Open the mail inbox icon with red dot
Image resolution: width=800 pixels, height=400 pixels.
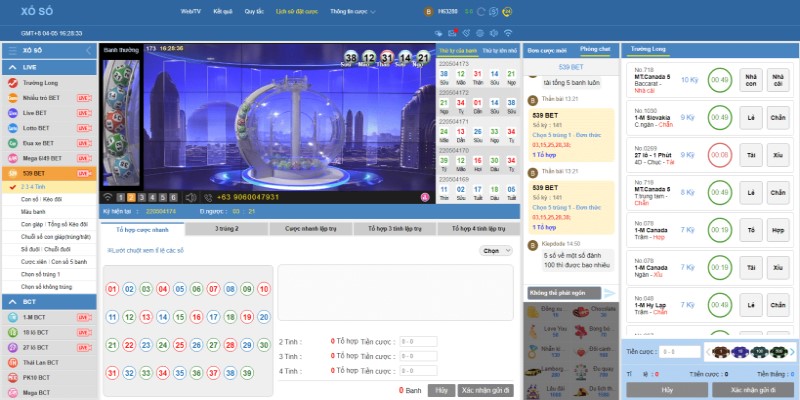pyautogui.click(x=452, y=33)
